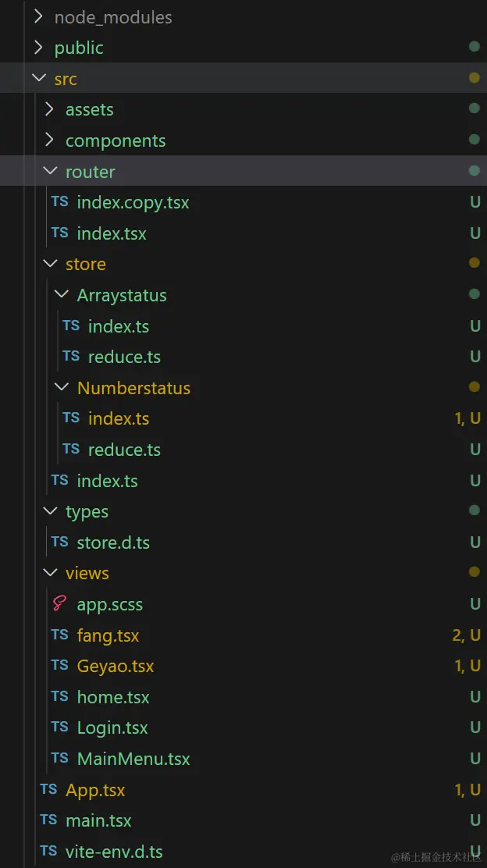
Task: Click TS icon of router index.tsx
Action: [x=60, y=233]
